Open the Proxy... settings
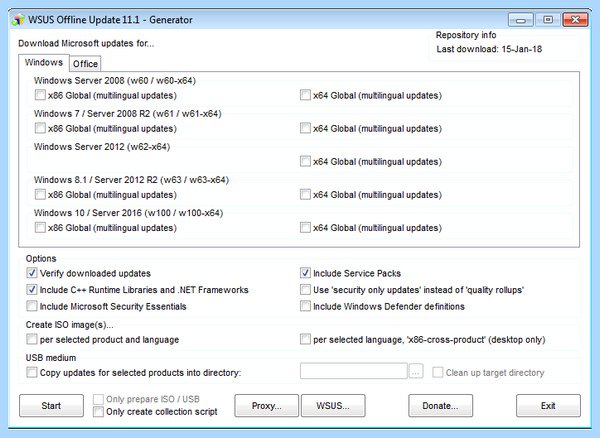 click(267, 405)
